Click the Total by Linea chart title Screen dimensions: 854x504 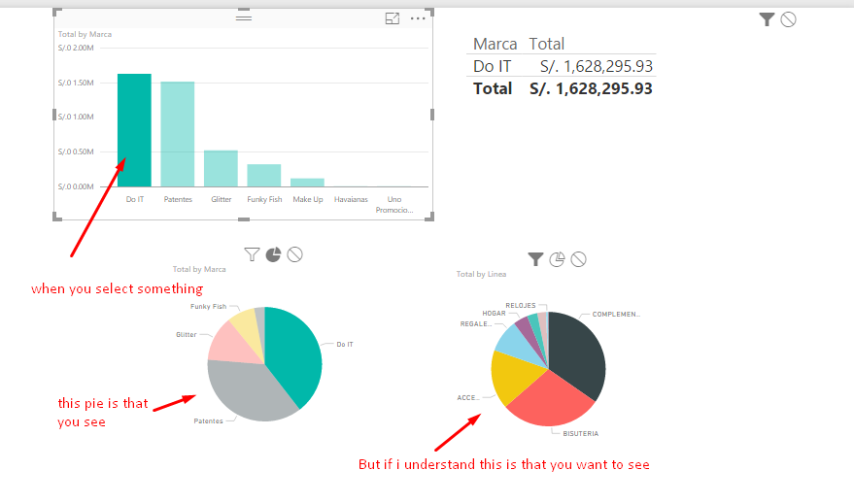(x=482, y=274)
